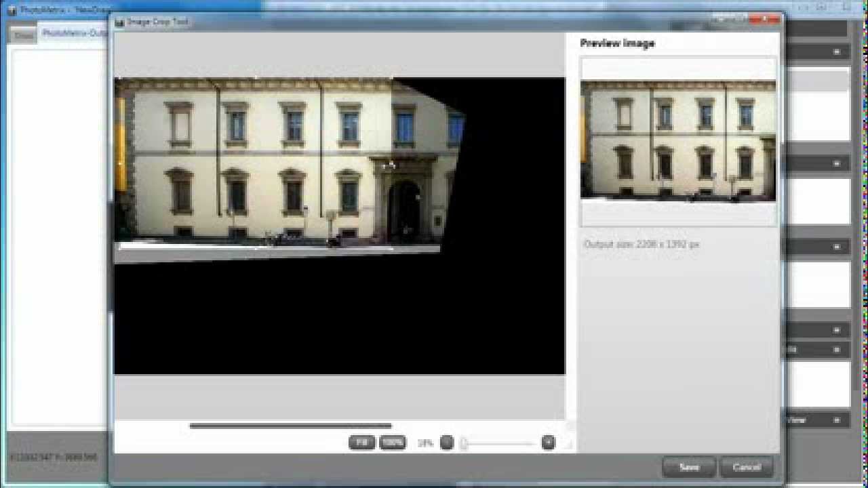This screenshot has width=868, height=488.
Task: Zoom out with the minus button
Action: pyautogui.click(x=446, y=443)
